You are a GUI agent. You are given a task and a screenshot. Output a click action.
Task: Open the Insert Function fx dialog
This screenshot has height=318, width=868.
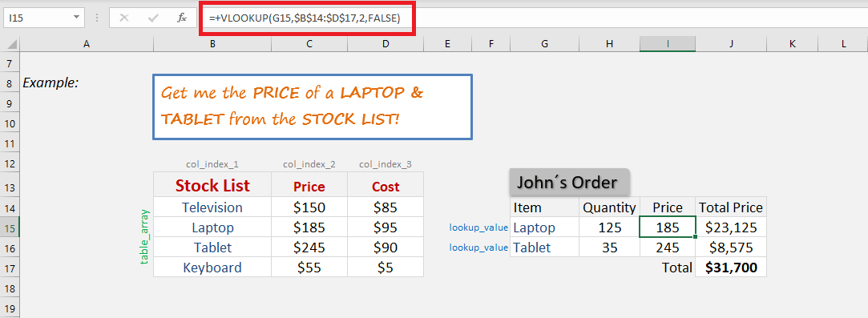tap(182, 18)
